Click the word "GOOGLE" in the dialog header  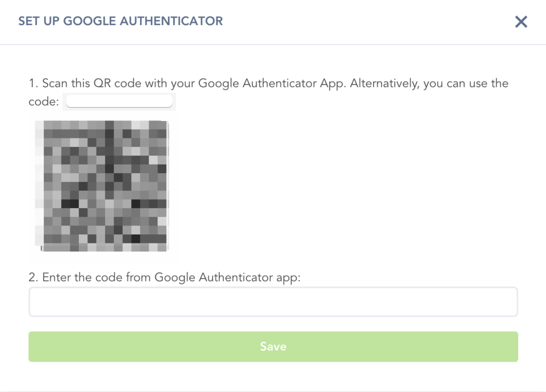pos(91,21)
